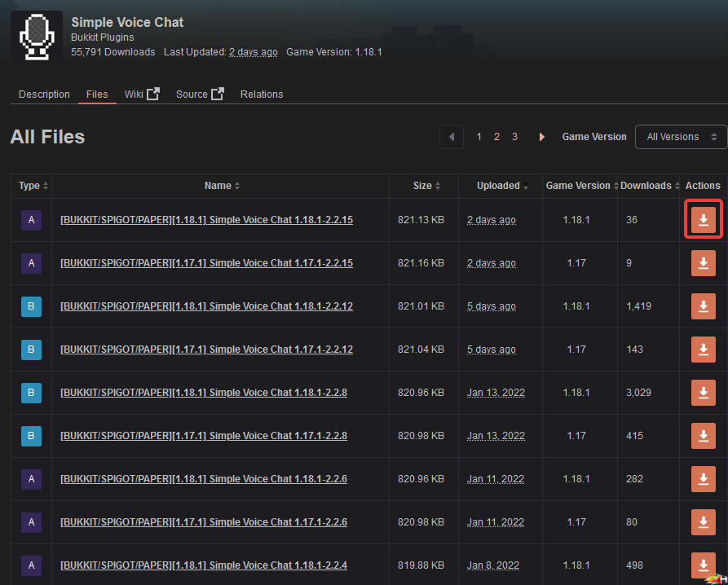The width and height of the screenshot is (728, 585).
Task: Click the Bukkit Plugins category link
Action: 102,37
